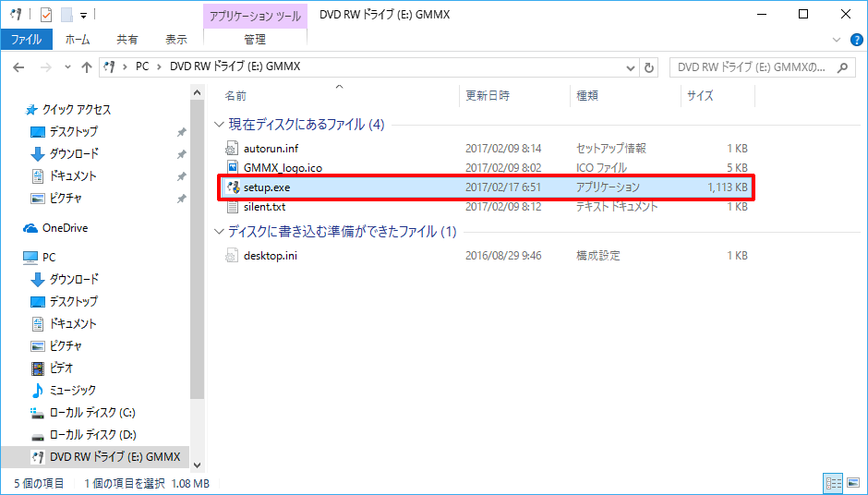This screenshot has height=495, width=868.
Task: Open the Customize Quick Access Toolbar dropdown
Action: (84, 16)
